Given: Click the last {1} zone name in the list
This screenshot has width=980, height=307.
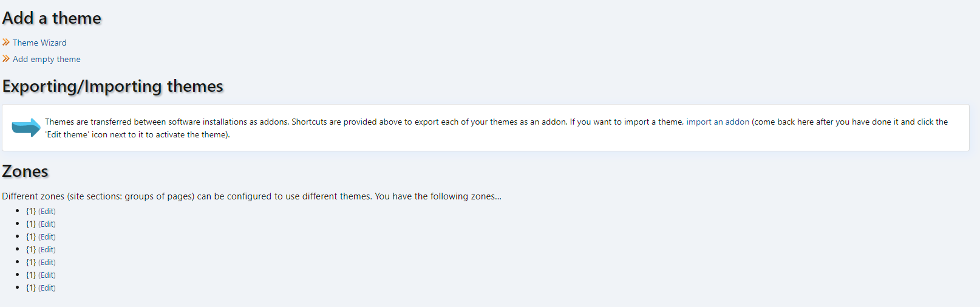Looking at the screenshot, I should [x=31, y=288].
